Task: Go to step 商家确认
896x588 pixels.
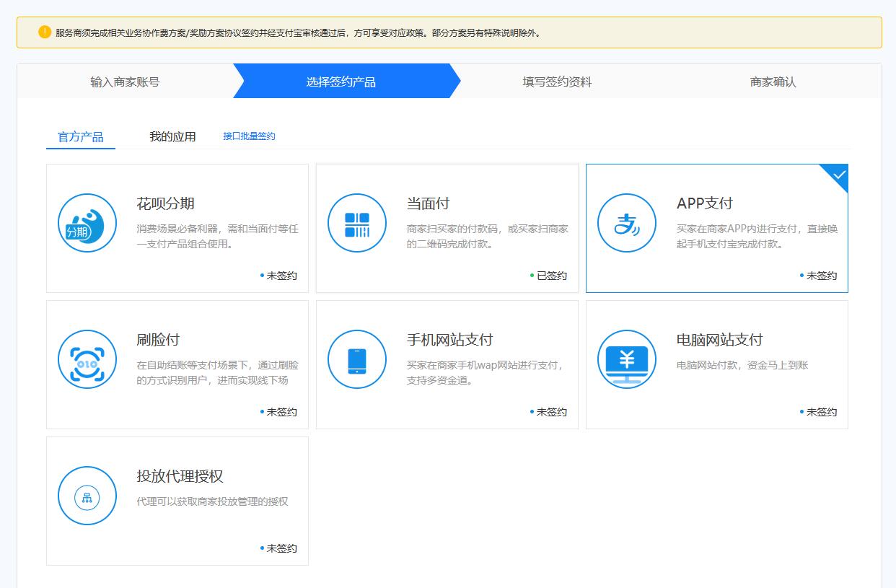Action: tap(773, 82)
